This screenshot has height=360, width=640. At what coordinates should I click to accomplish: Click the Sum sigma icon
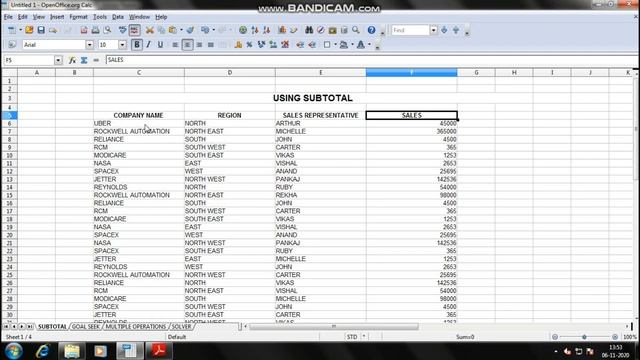84,60
